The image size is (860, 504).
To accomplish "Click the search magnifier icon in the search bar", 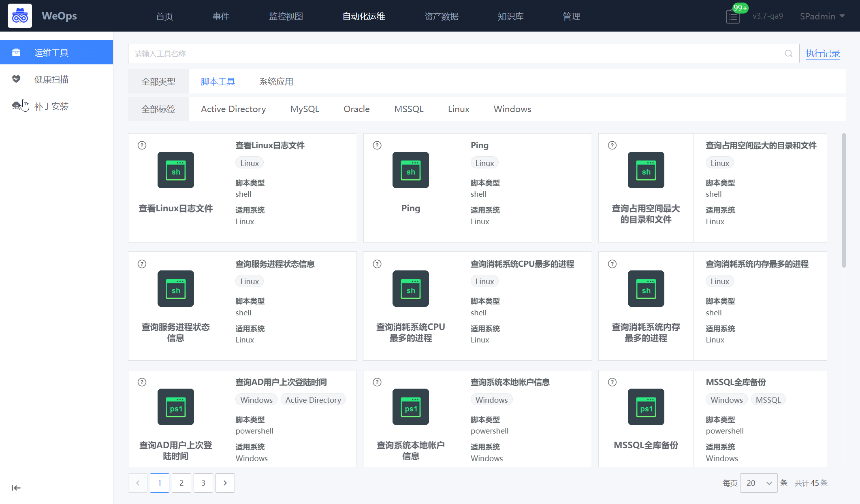I will [x=788, y=53].
